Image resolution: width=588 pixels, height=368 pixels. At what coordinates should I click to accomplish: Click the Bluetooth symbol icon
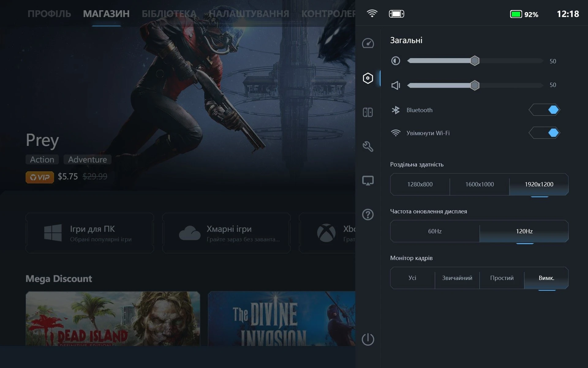(x=395, y=110)
